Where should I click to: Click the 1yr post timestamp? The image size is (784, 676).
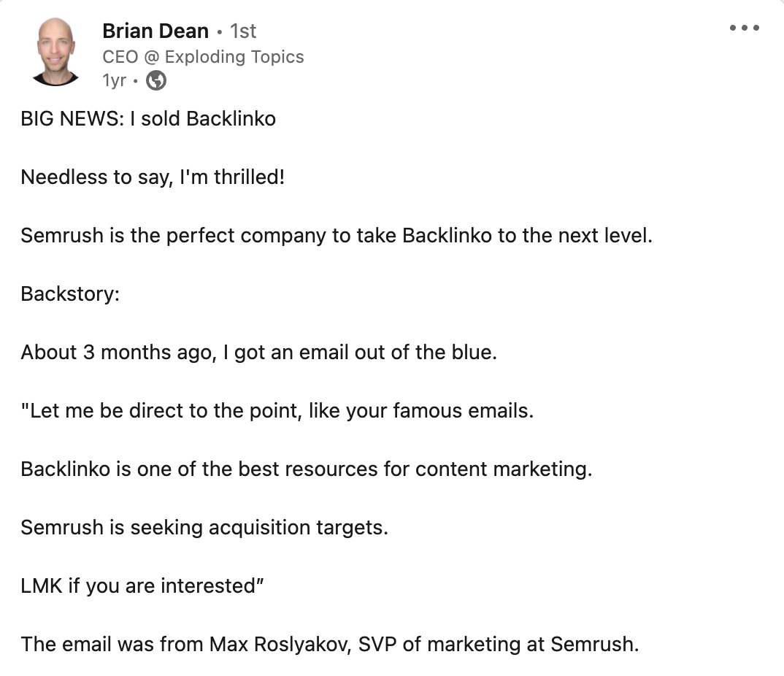click(115, 80)
